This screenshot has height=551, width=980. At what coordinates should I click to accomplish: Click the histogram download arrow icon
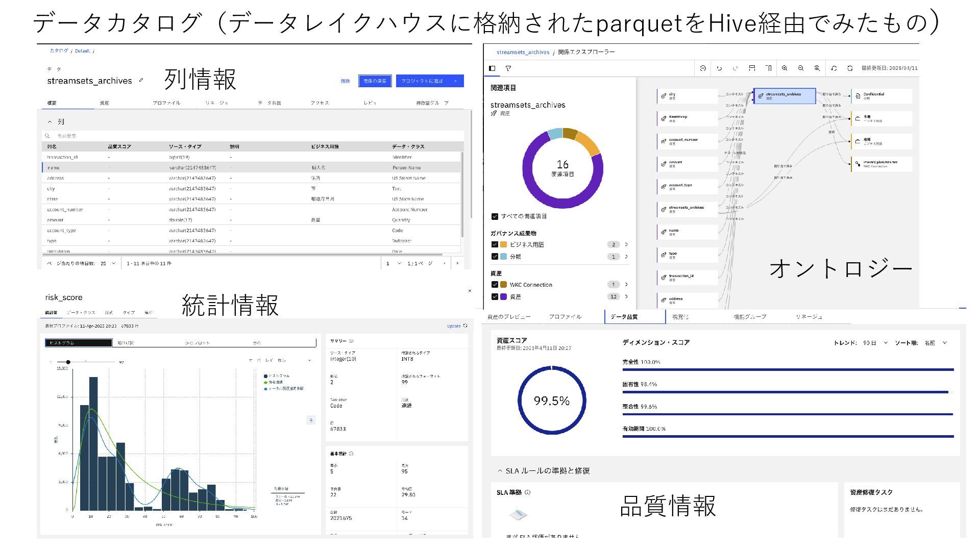coord(311,420)
